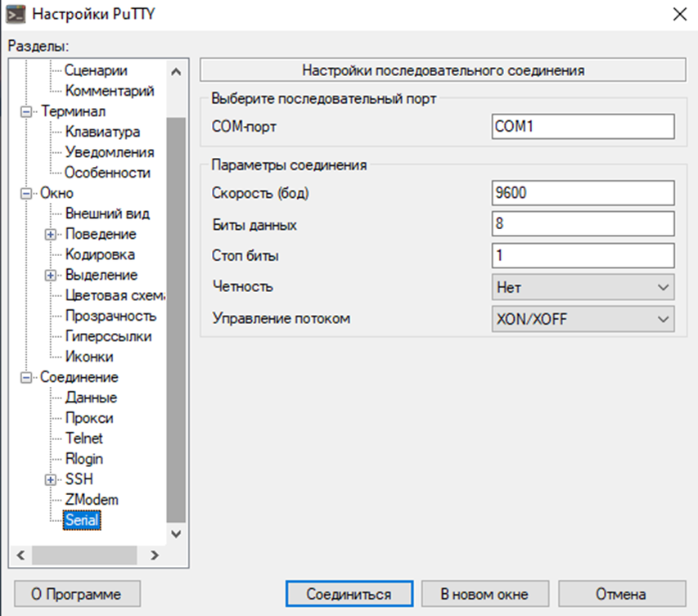
Task: Expand the SSH tree node
Action: click(50, 480)
